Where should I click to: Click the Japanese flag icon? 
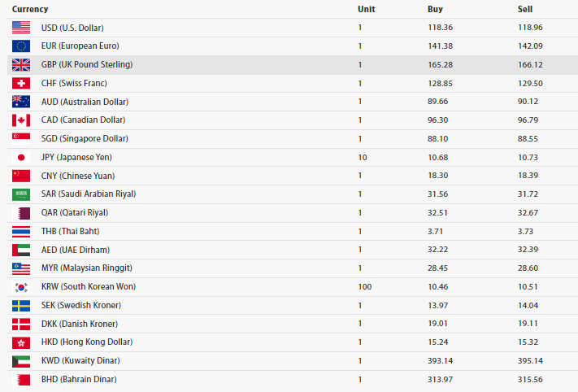(21, 158)
